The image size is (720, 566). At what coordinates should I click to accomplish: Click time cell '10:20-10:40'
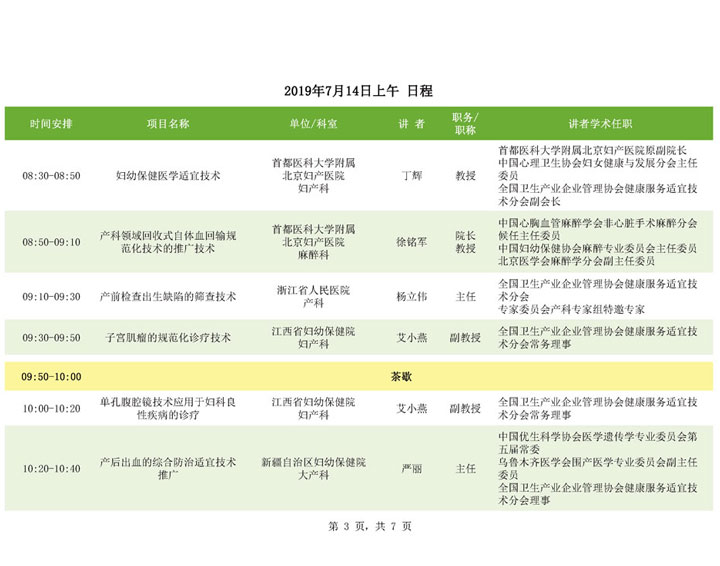[51, 469]
